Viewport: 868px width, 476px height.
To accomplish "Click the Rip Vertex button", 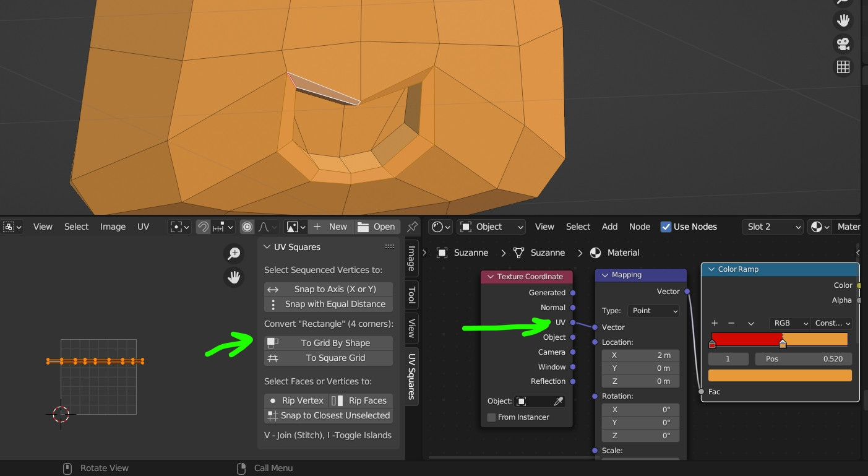I will click(x=296, y=400).
